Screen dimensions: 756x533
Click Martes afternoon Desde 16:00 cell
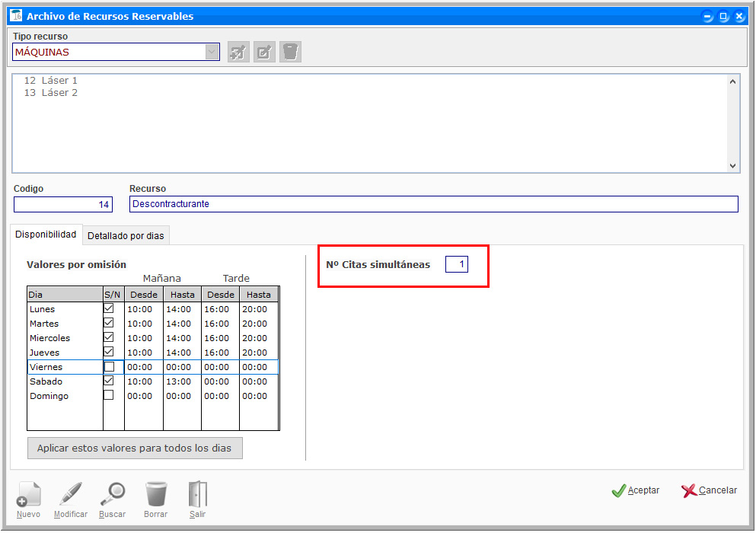point(220,324)
